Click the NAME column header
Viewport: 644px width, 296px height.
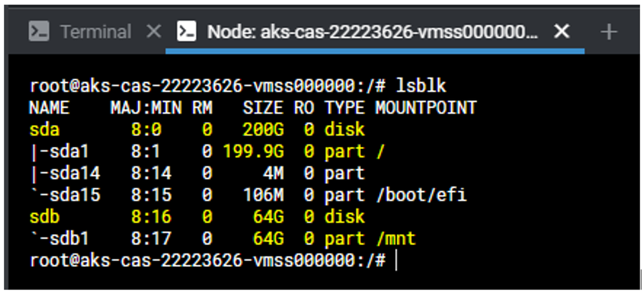(x=49, y=108)
